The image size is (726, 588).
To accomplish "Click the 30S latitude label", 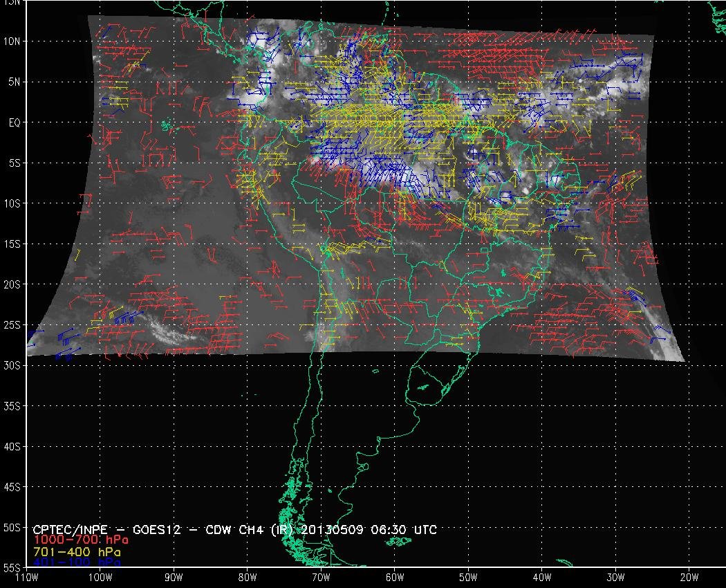I will pyautogui.click(x=12, y=365).
